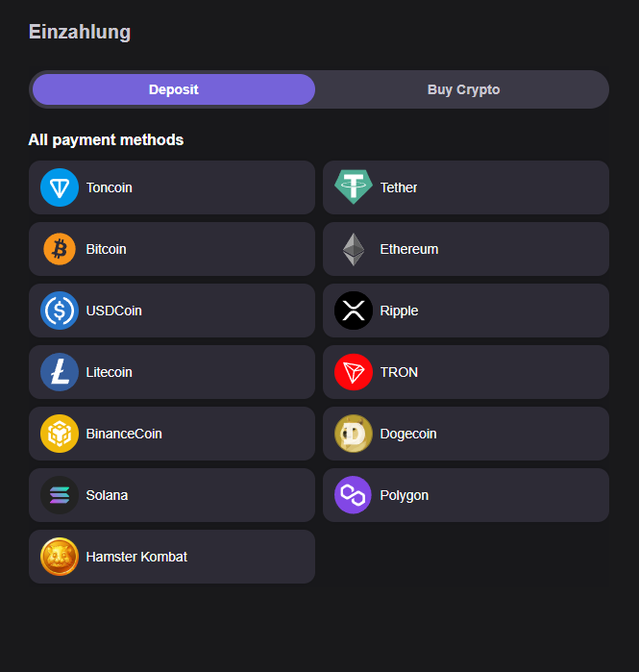Click the green Tether logo icon
The height and width of the screenshot is (672, 639).
pyautogui.click(x=353, y=187)
